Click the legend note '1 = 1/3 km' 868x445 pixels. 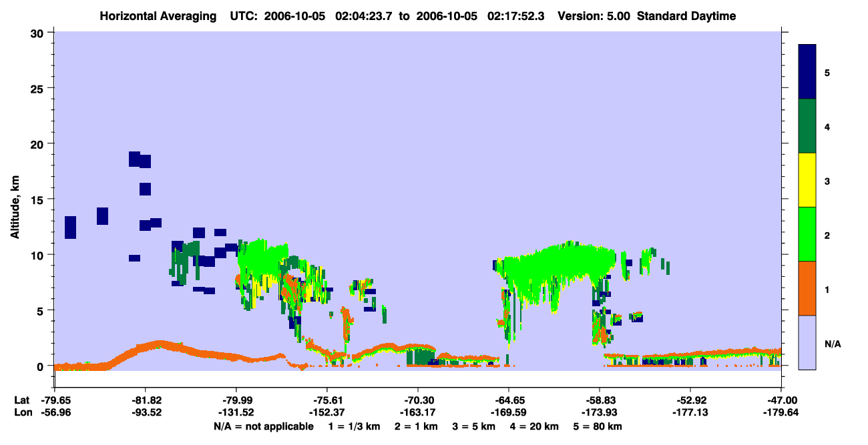point(355,426)
